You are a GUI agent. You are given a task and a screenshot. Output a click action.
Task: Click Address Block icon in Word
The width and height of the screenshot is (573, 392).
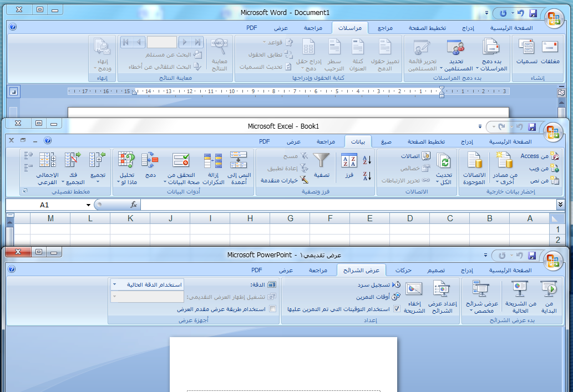pyautogui.click(x=358, y=47)
